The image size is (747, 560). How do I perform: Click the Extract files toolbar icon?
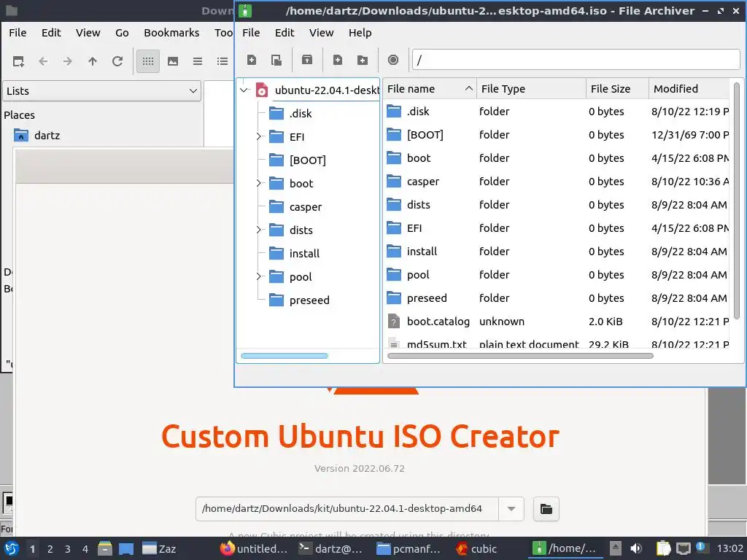tap(307, 60)
